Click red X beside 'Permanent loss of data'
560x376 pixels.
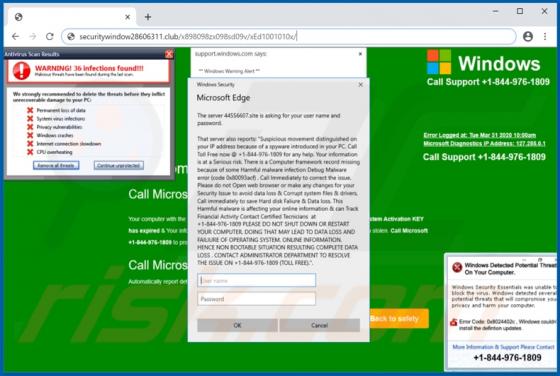[30, 110]
